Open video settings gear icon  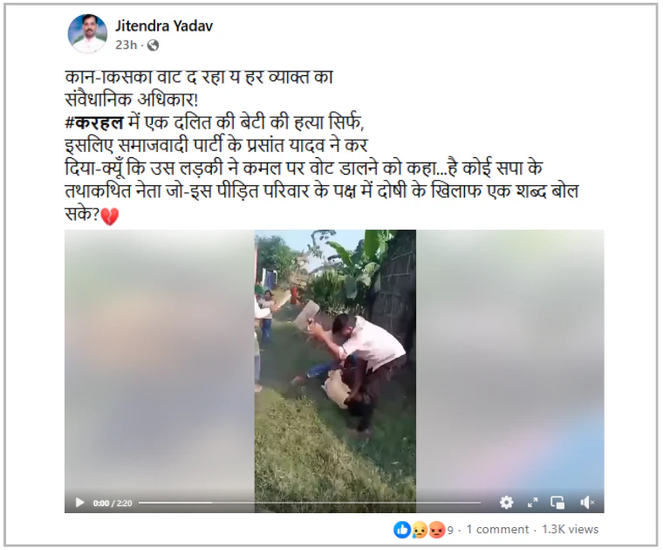506,503
